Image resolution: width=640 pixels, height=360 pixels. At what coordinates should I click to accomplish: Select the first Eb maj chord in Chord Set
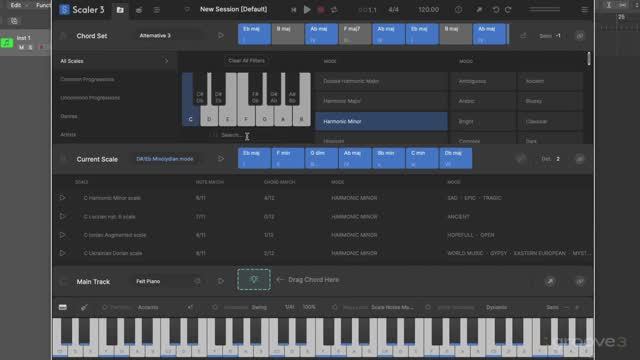pyautogui.click(x=254, y=34)
